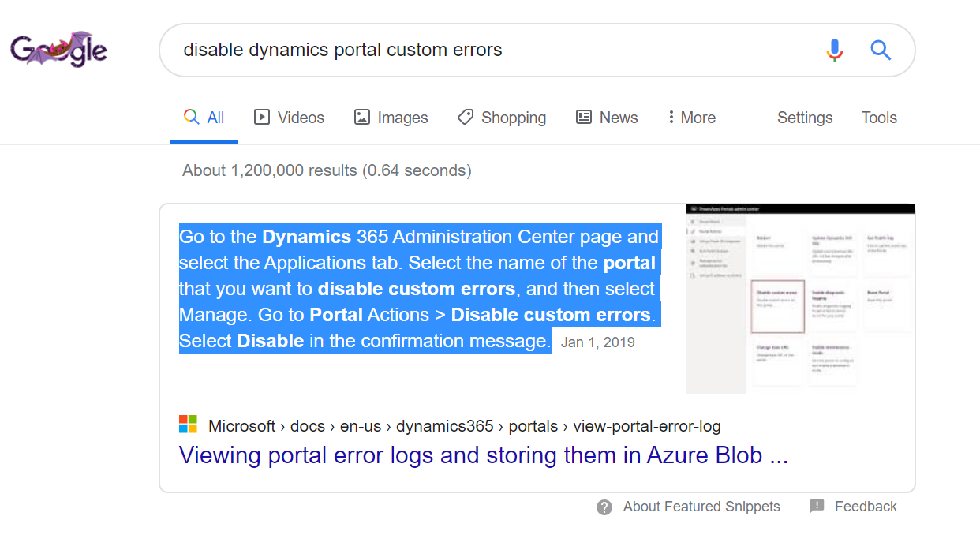The image size is (980, 535).
Task: Click the 'About 1,200,000 results' count text
Action: pyautogui.click(x=327, y=170)
